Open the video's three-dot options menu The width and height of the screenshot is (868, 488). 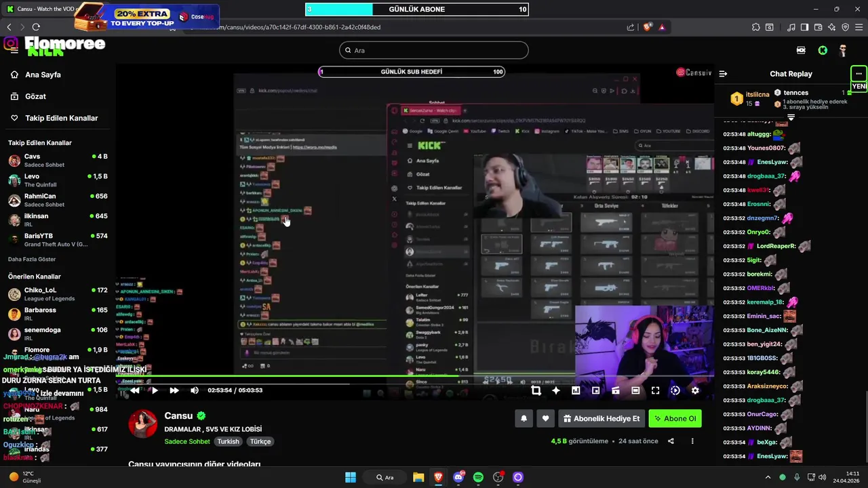click(692, 441)
